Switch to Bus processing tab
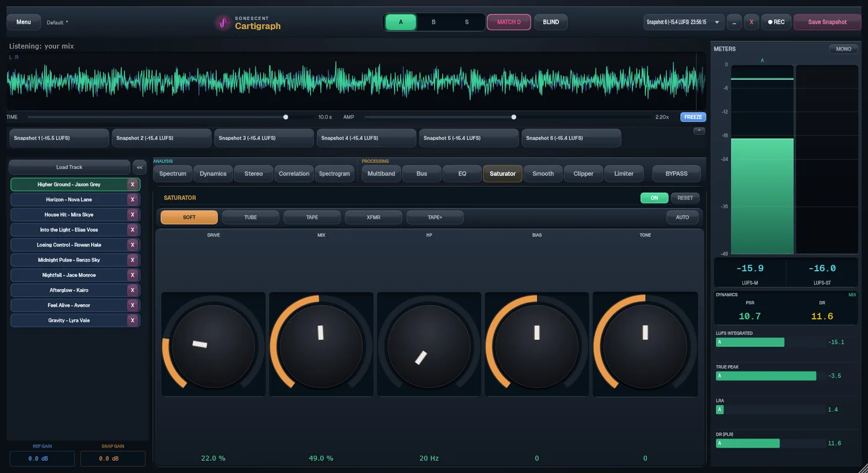 pyautogui.click(x=422, y=174)
